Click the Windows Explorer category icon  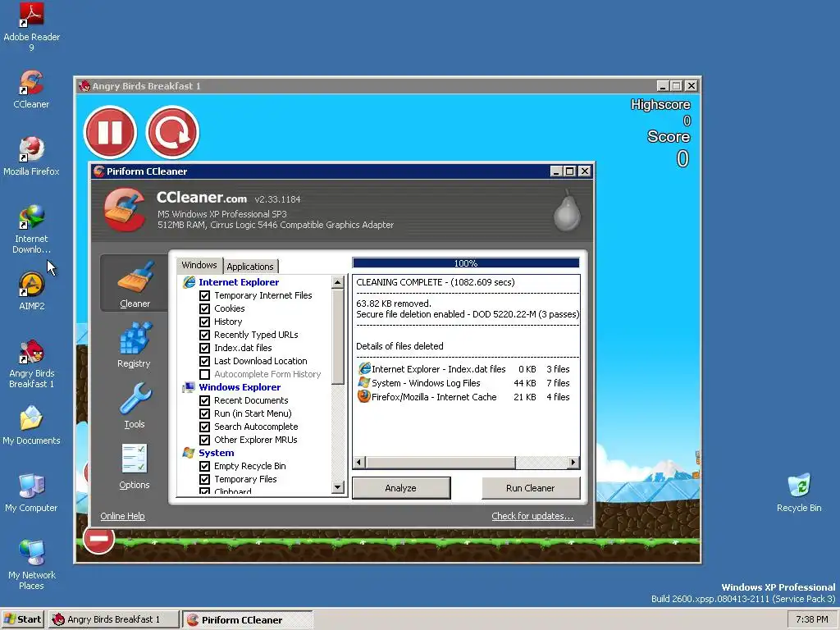tap(189, 387)
